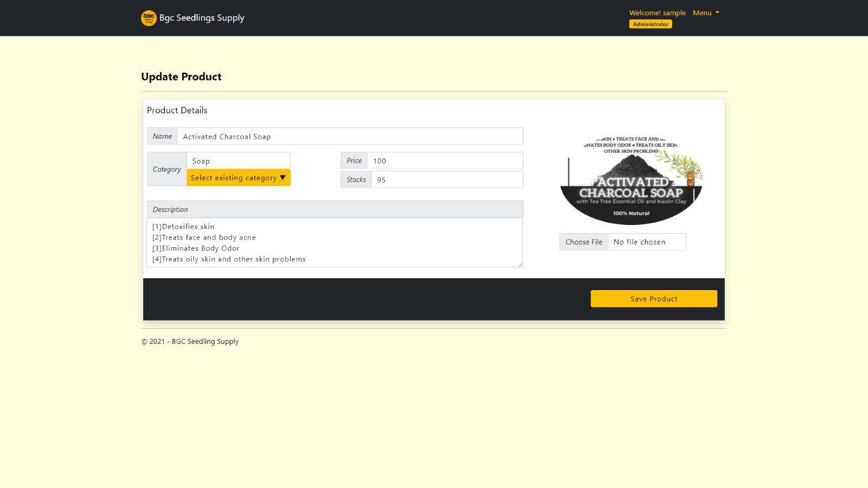Click the Welcome! sample user text
The image size is (868, 488).
pos(658,12)
